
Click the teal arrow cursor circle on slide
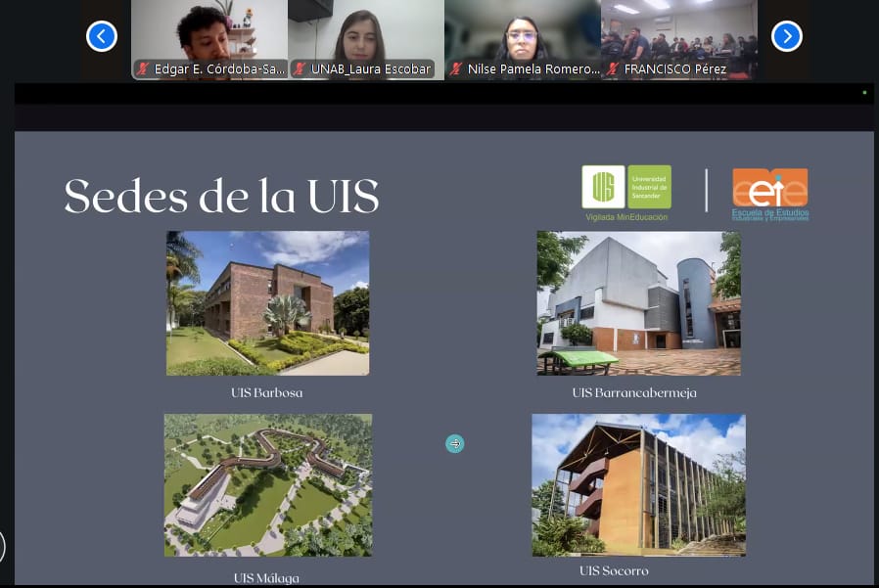[x=454, y=443]
